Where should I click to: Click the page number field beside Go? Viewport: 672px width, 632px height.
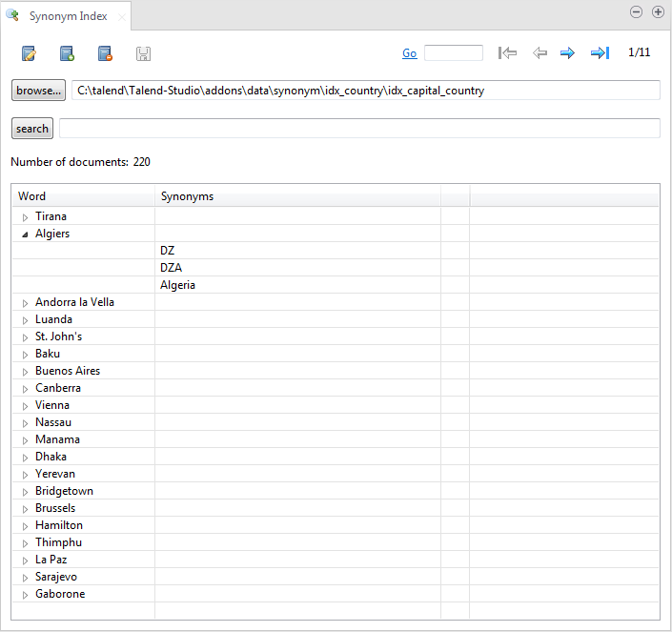tap(453, 53)
